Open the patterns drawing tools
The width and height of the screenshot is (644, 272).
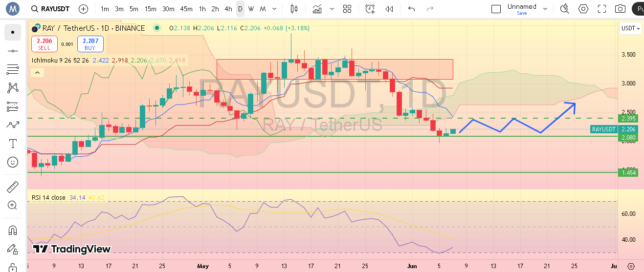pyautogui.click(x=13, y=88)
